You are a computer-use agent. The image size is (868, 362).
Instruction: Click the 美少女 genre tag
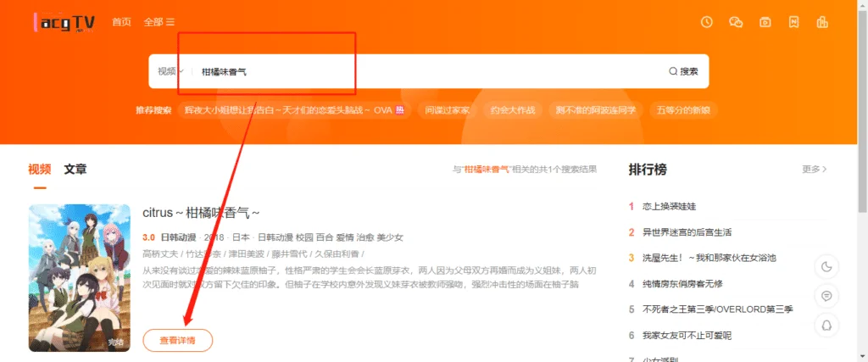point(390,237)
